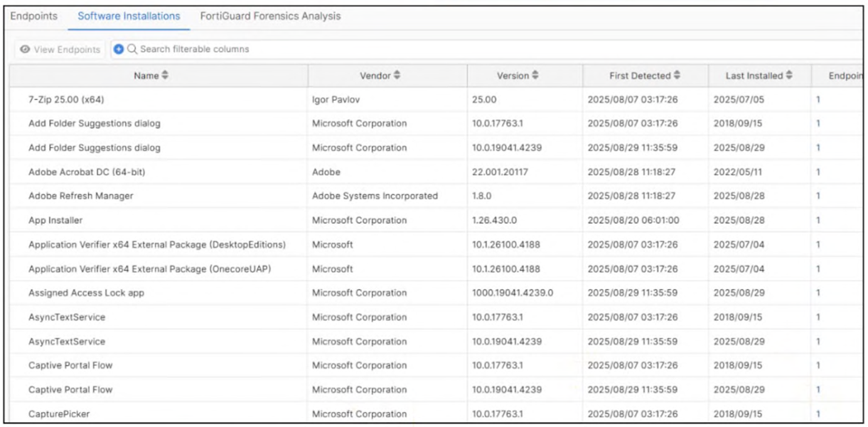Sort by First Detected column arrows
This screenshot has height=427, width=868.
pyautogui.click(x=677, y=75)
